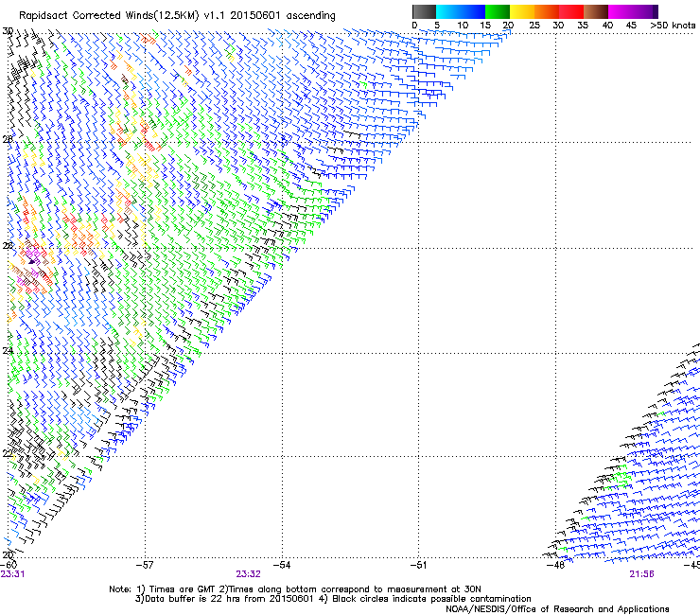The width and height of the screenshot is (700, 615).
Task: Click the latitude label '22'
Action: pos(8,454)
